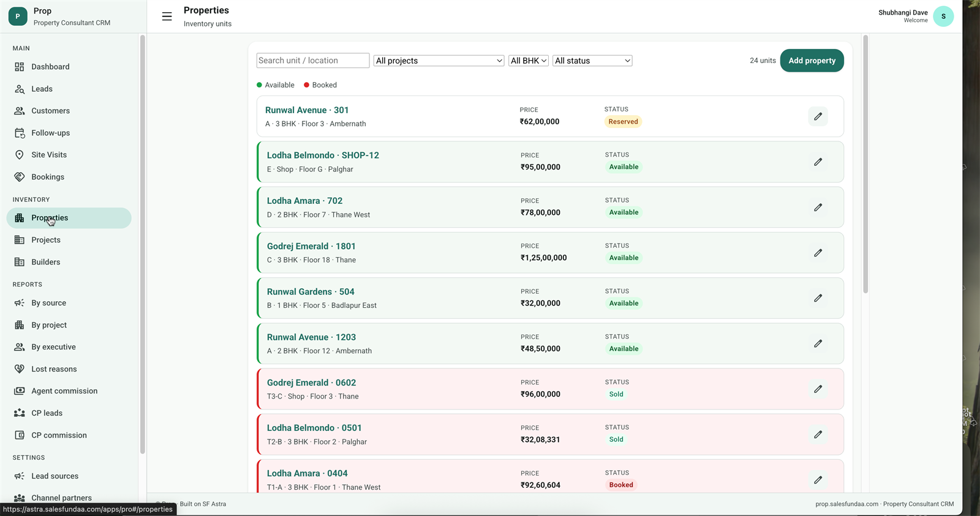Click the Lost reasons broken-heart icon

tap(20, 369)
